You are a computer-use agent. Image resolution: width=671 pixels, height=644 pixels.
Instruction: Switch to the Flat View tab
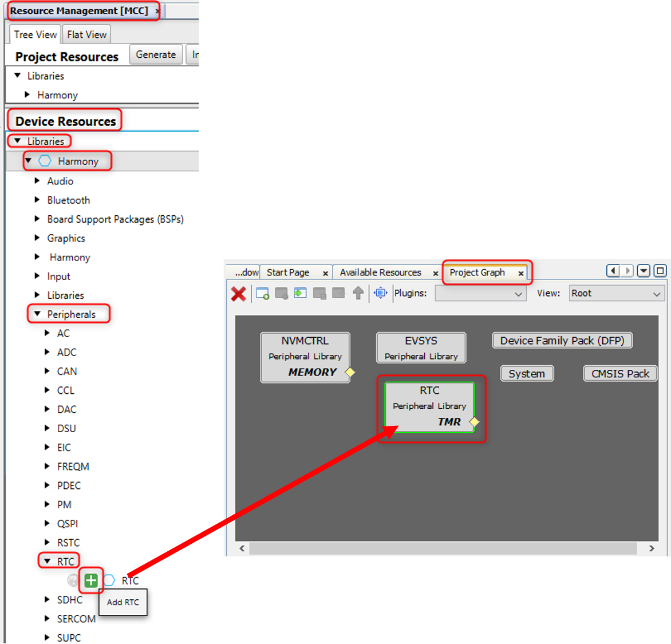(86, 35)
